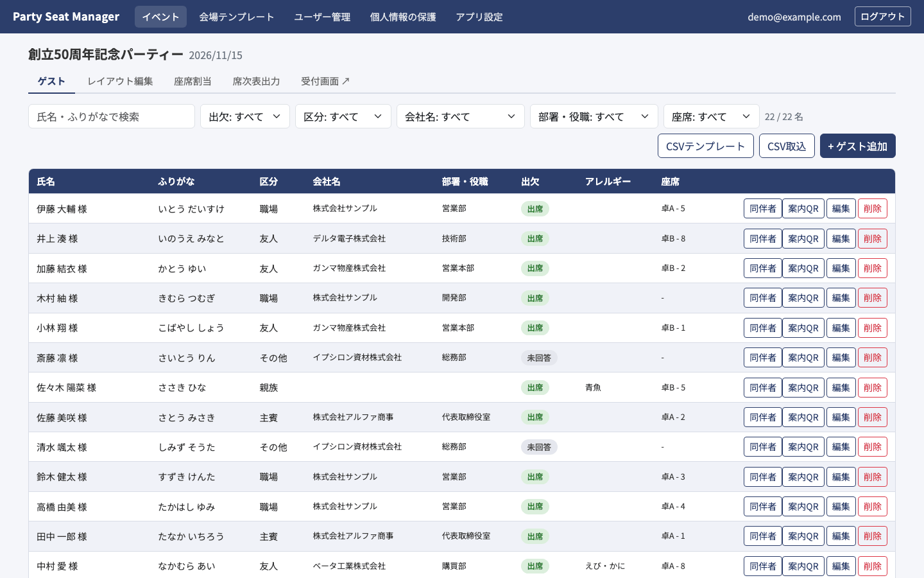Click the 青魚 allergy cell for 佐々木 陽菜
Screen dimensions: 924x578
[593, 388]
